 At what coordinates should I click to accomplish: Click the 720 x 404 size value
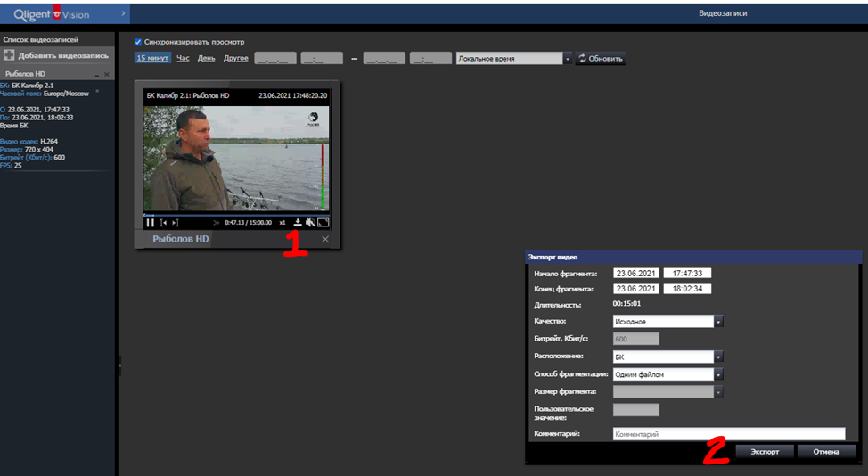(38, 150)
